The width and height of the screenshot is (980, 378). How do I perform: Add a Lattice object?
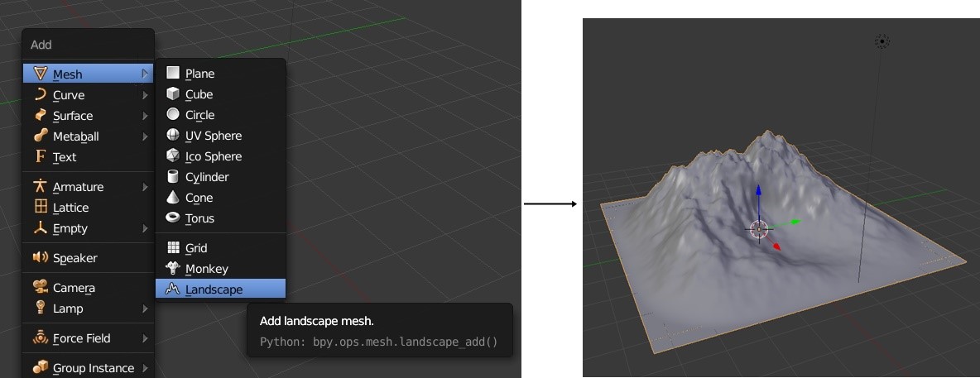[88, 208]
